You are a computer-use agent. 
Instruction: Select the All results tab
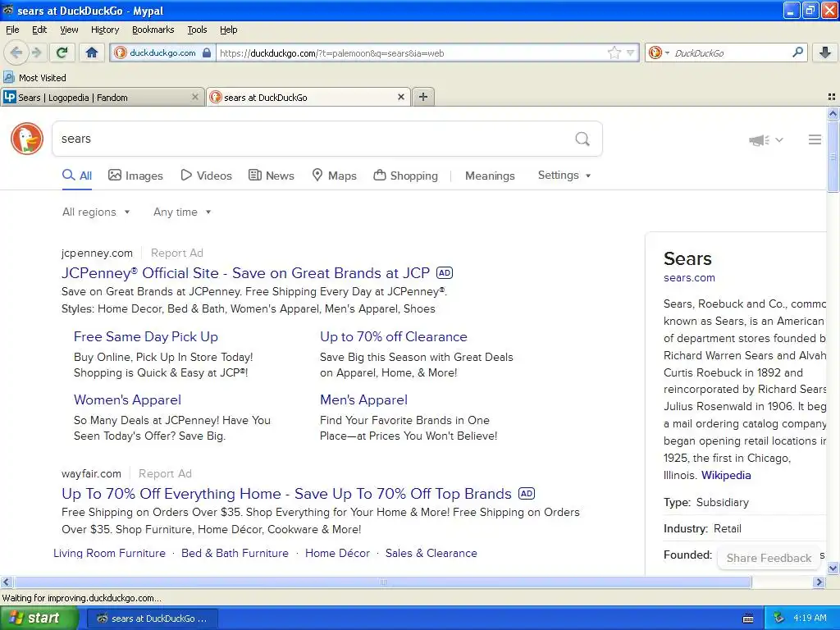pyautogui.click(x=77, y=176)
